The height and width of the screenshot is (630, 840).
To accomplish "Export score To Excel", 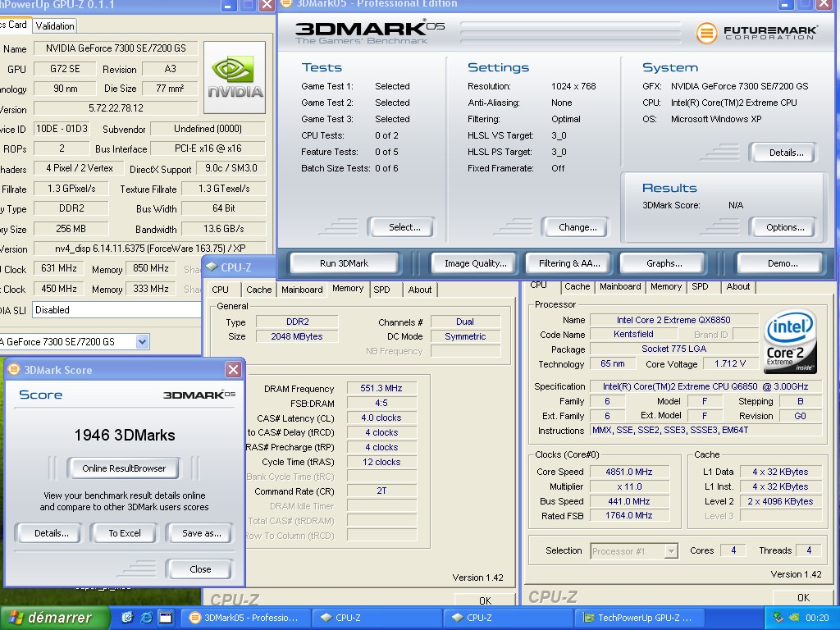I will [x=125, y=533].
